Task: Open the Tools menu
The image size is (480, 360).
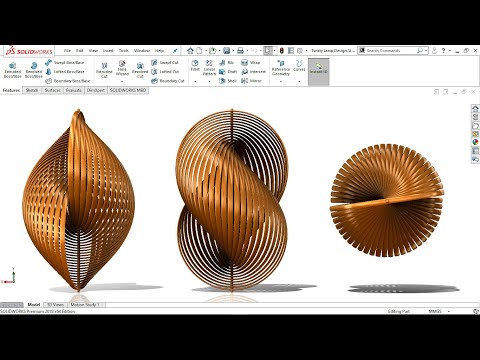Action: (124, 51)
